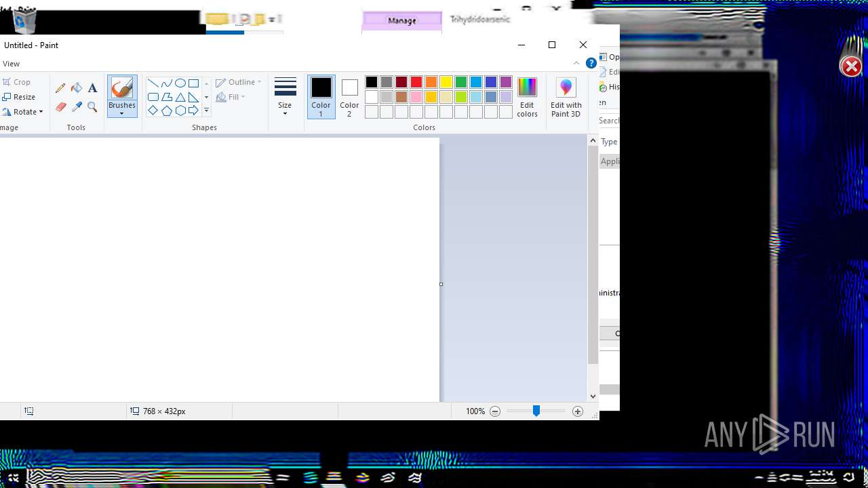Choose the Right triangle shape
Viewport: 868px width, 488px height.
[x=194, y=97]
